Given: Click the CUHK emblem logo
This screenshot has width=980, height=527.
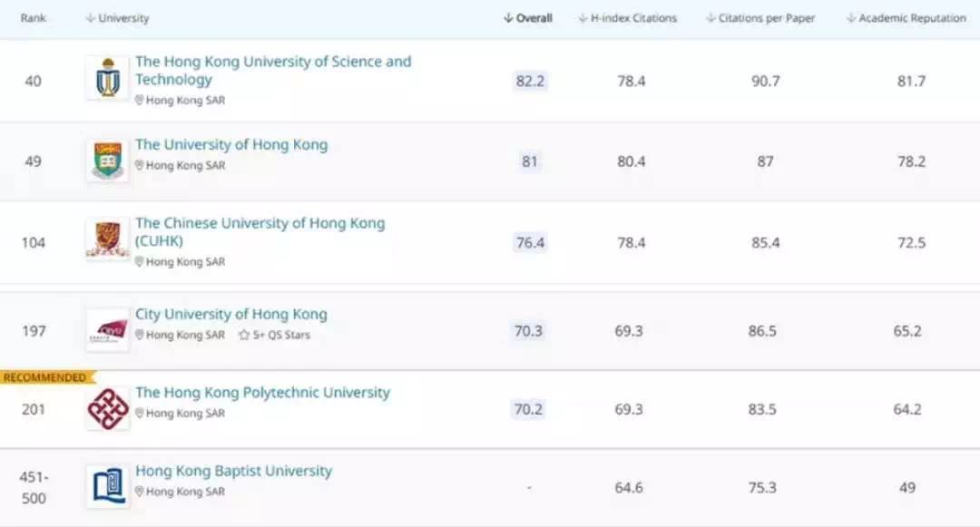Looking at the screenshot, I should pos(107,240).
